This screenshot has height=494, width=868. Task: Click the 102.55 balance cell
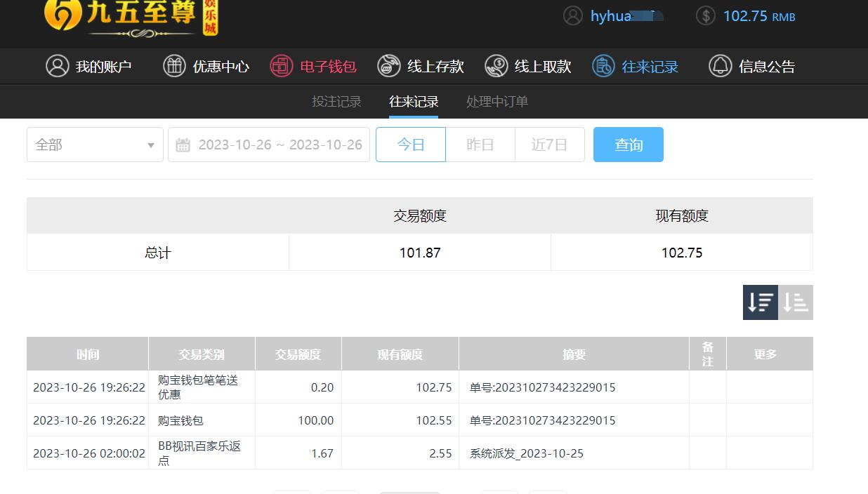click(434, 420)
